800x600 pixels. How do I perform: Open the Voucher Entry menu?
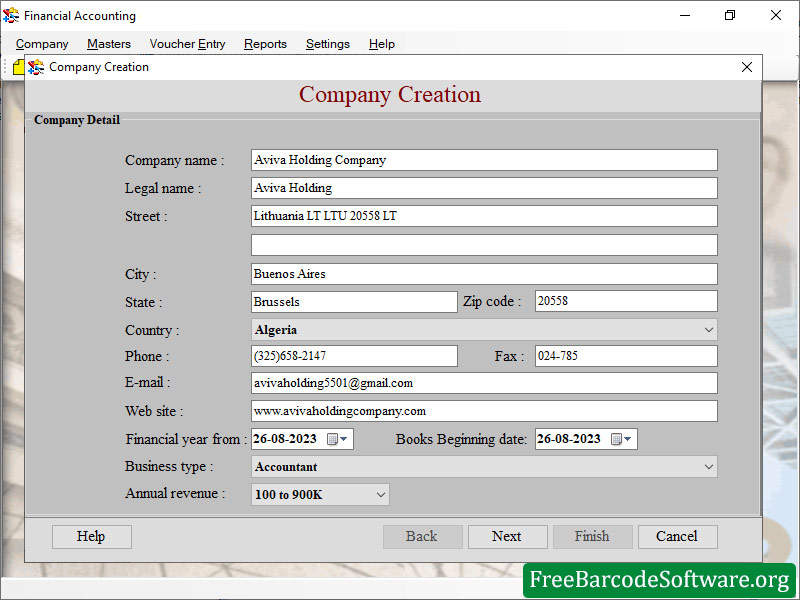(187, 44)
